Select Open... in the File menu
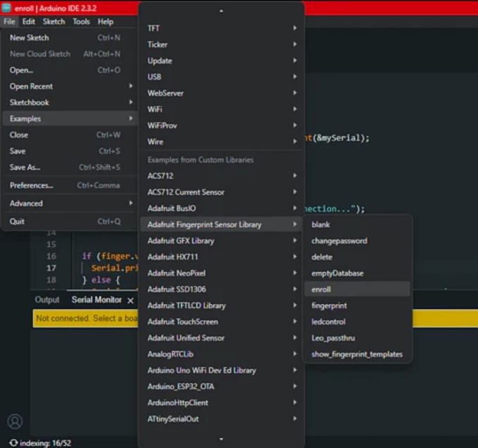 coord(70,70)
